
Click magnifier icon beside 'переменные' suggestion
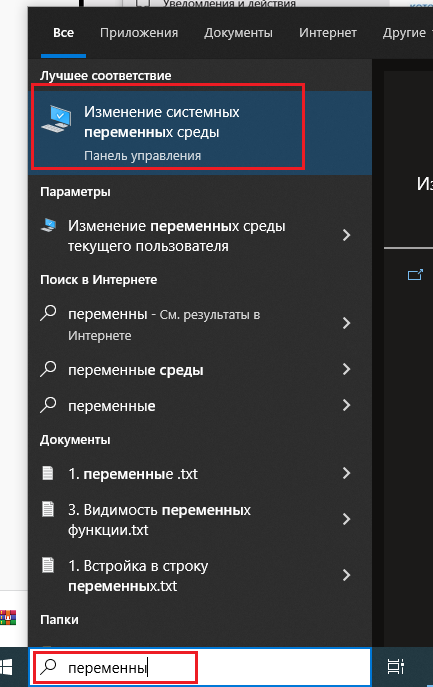pyautogui.click(x=48, y=405)
